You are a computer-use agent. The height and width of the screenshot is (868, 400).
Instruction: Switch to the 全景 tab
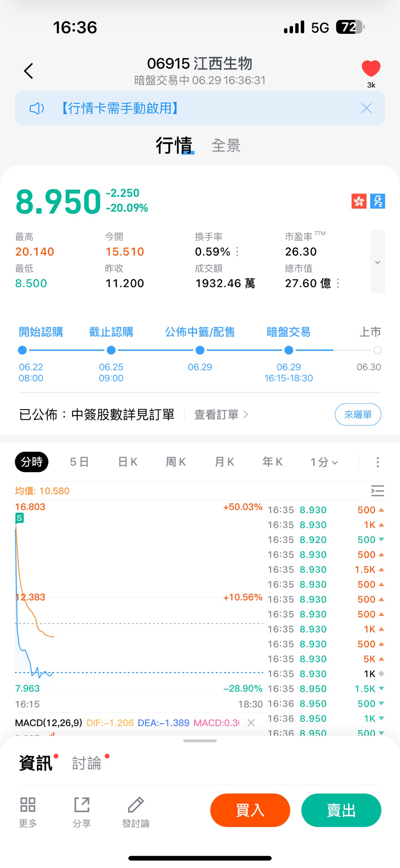226,146
